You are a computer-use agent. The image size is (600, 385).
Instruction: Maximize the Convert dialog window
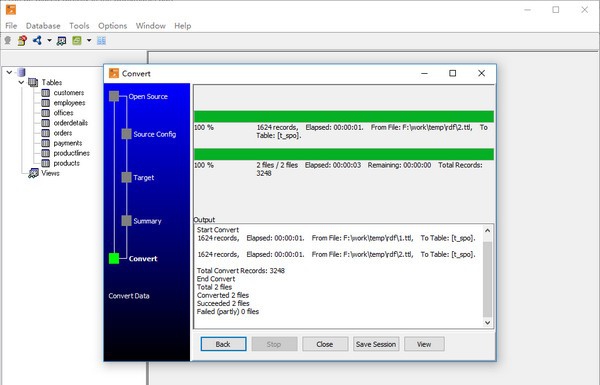tap(453, 73)
